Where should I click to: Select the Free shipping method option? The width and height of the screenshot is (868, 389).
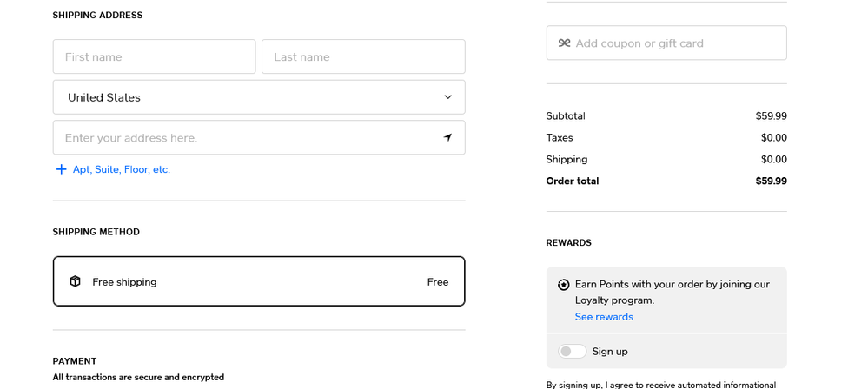pos(259,281)
